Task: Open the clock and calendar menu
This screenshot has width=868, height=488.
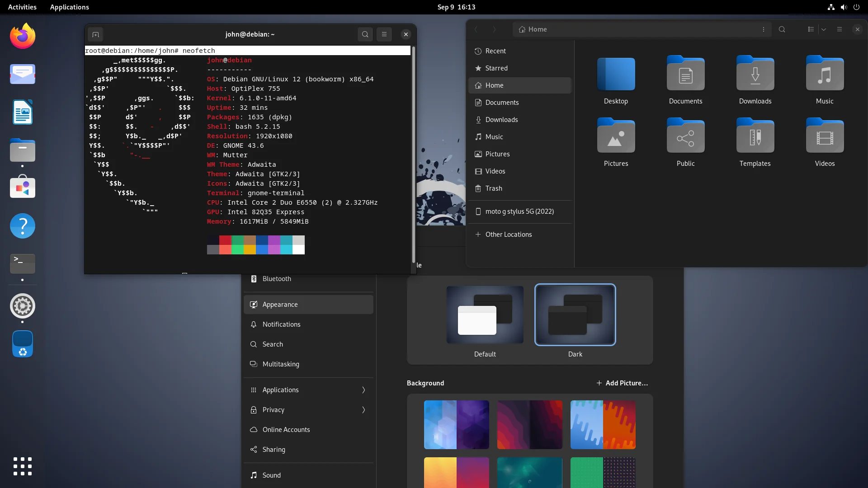Action: coord(456,7)
